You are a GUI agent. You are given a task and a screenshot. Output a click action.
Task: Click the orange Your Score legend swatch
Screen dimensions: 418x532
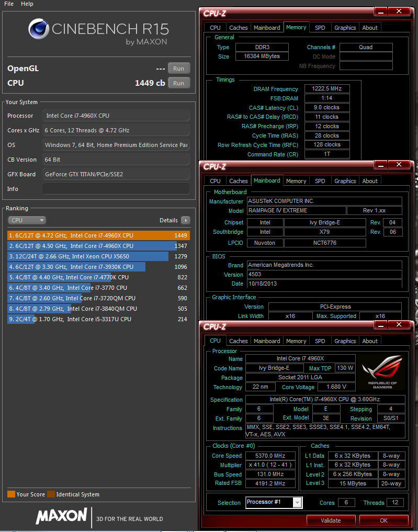tap(11, 494)
